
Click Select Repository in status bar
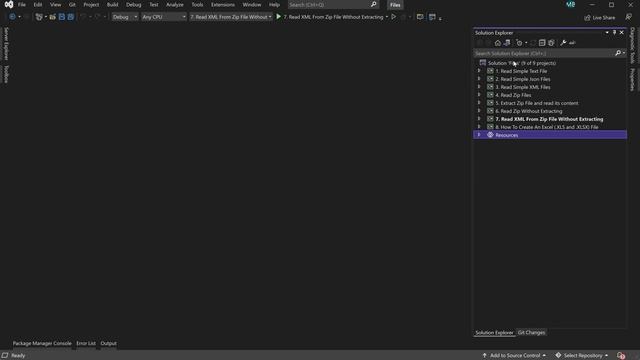coord(582,356)
